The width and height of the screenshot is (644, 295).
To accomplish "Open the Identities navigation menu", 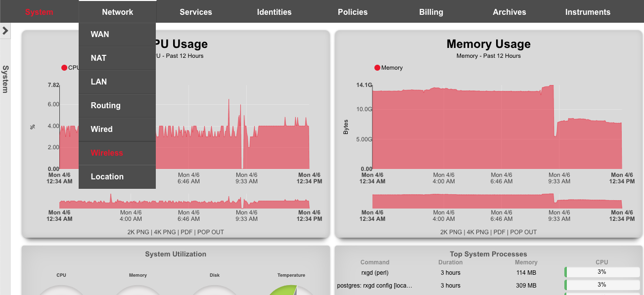I will coord(274,12).
